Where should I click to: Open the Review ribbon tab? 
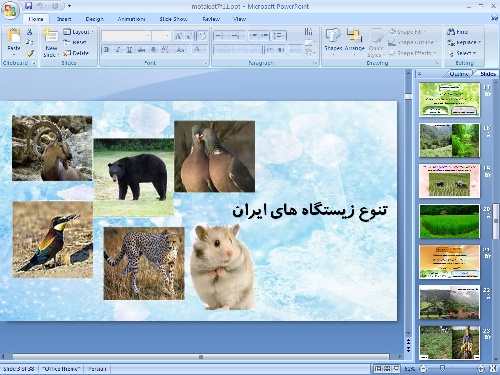click(211, 19)
